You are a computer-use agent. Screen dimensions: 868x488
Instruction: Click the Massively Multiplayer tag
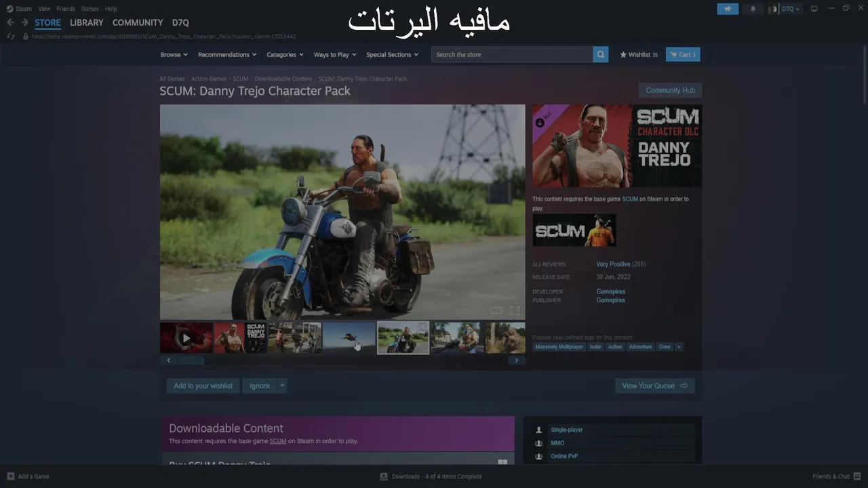pos(559,347)
